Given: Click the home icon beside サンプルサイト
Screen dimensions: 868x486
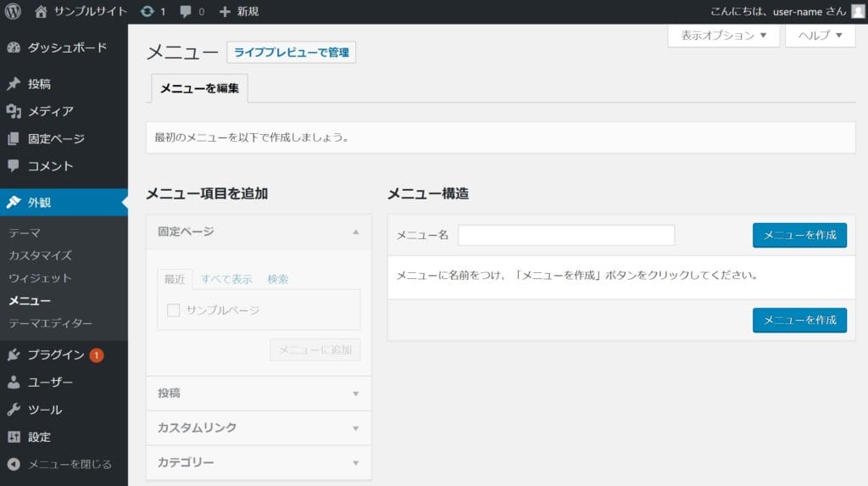Looking at the screenshot, I should 42,12.
